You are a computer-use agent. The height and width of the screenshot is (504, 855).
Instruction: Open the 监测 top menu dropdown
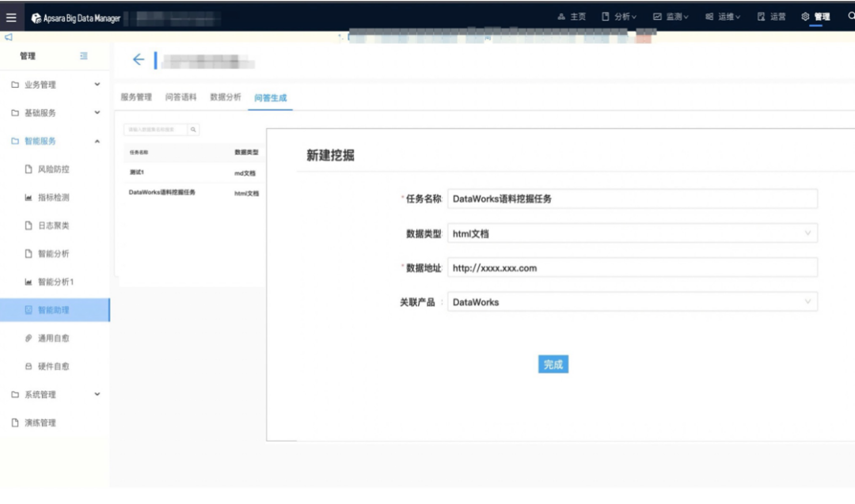(x=671, y=17)
